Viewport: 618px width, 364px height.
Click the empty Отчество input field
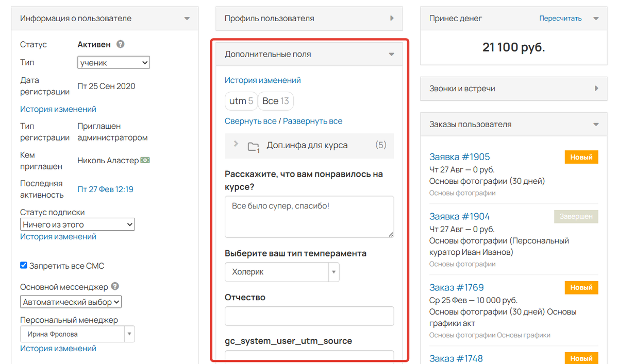[309, 316]
